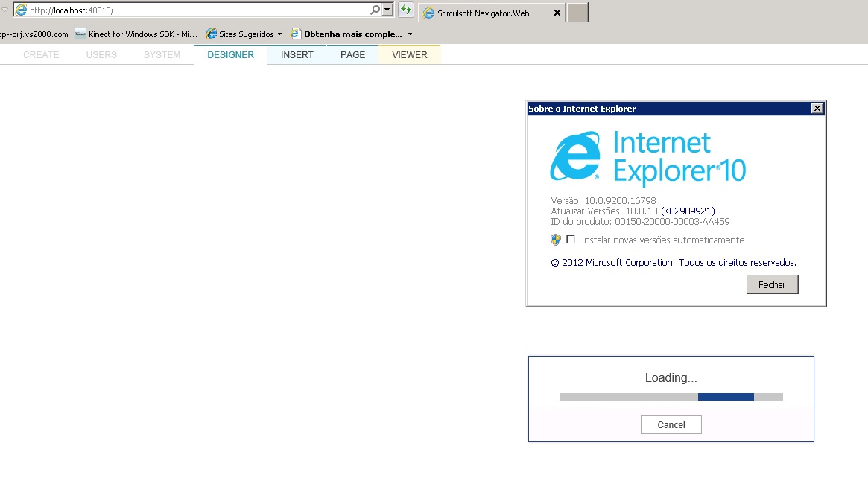
Task: Close the Sobre o Internet Explorer dialog
Action: (x=817, y=109)
